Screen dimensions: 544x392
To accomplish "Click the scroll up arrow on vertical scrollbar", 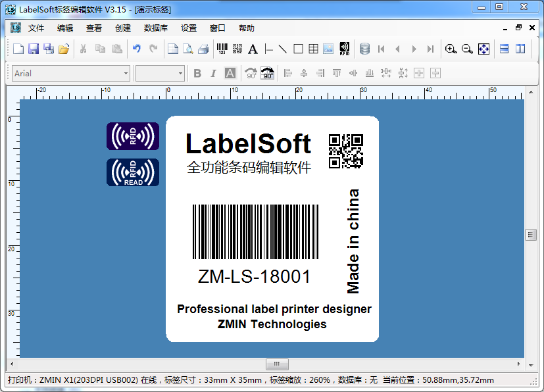I will click(531, 92).
